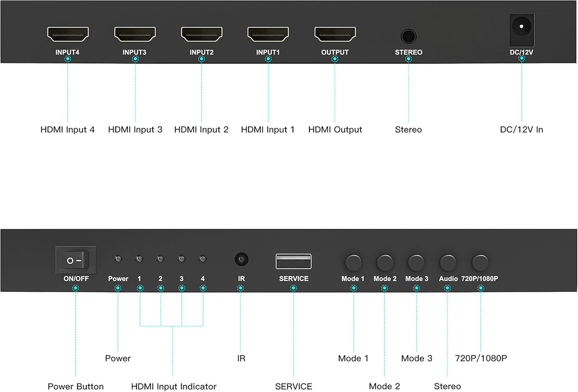Click the Power LED indicator light

[118, 260]
